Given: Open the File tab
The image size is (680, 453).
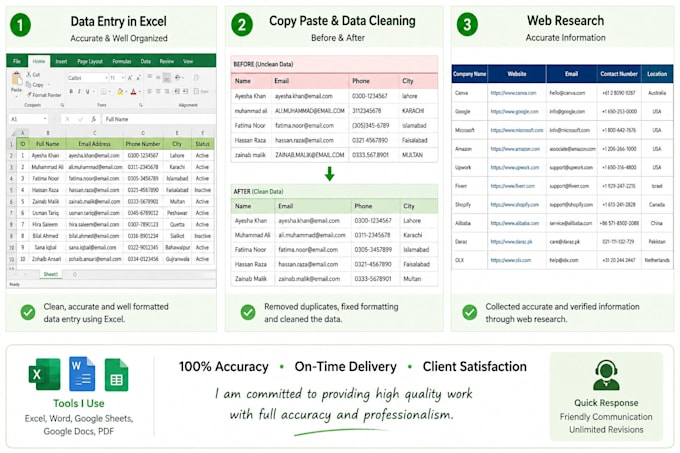Looking at the screenshot, I should tap(17, 61).
